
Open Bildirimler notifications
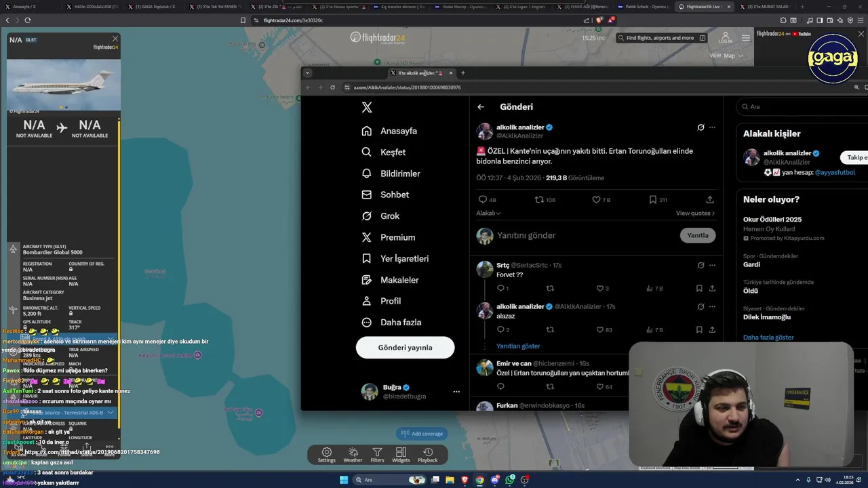[391, 174]
